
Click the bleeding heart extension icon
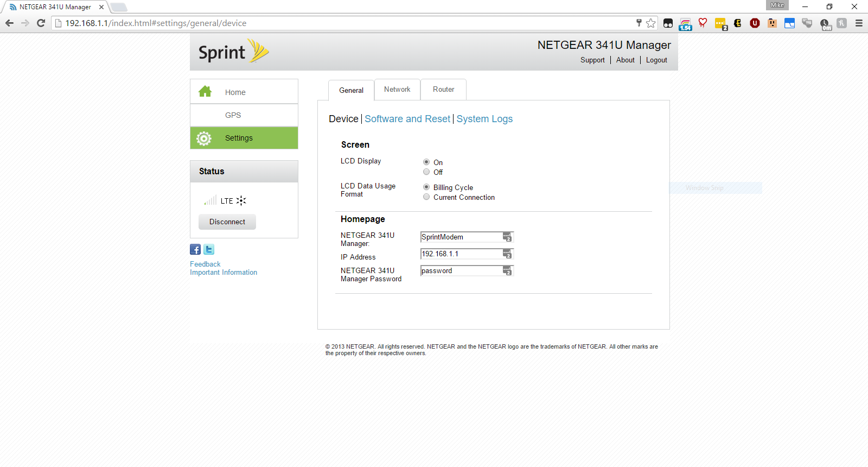[x=703, y=23]
